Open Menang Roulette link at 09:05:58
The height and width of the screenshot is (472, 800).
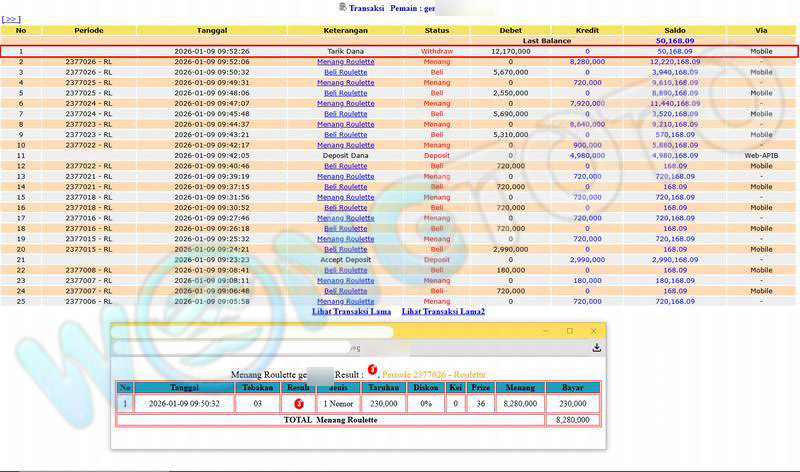coord(346,301)
